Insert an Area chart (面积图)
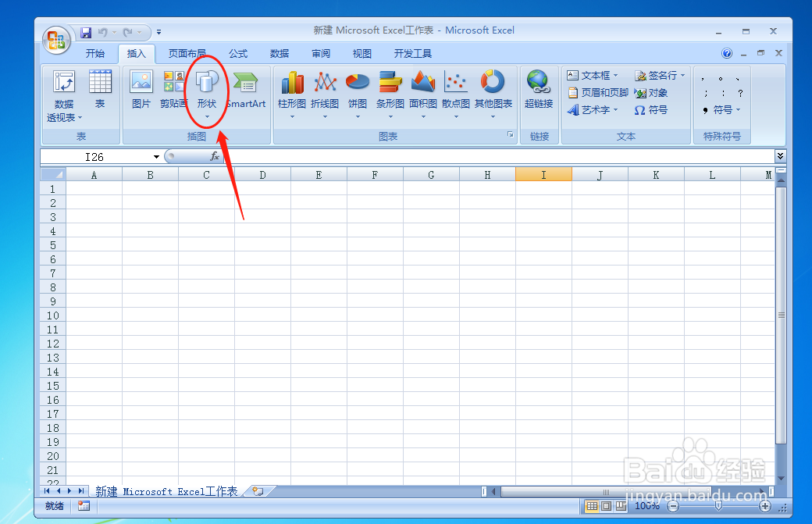Image resolution: width=812 pixels, height=524 pixels. tap(423, 94)
